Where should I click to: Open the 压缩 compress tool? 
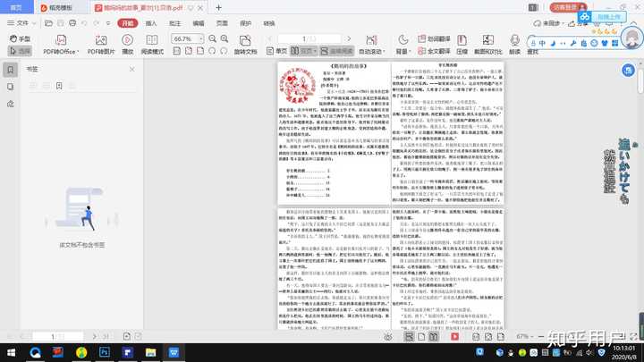click(x=462, y=45)
